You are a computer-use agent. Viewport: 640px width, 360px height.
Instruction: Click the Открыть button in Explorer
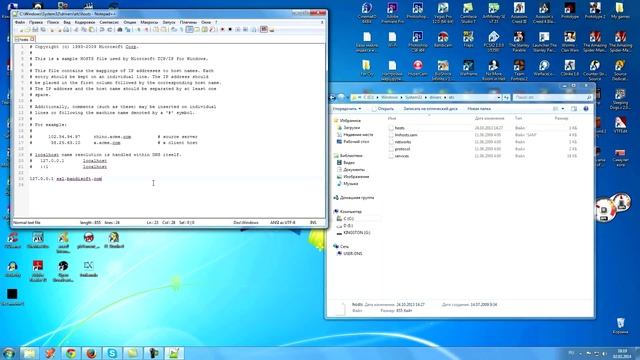click(383, 109)
